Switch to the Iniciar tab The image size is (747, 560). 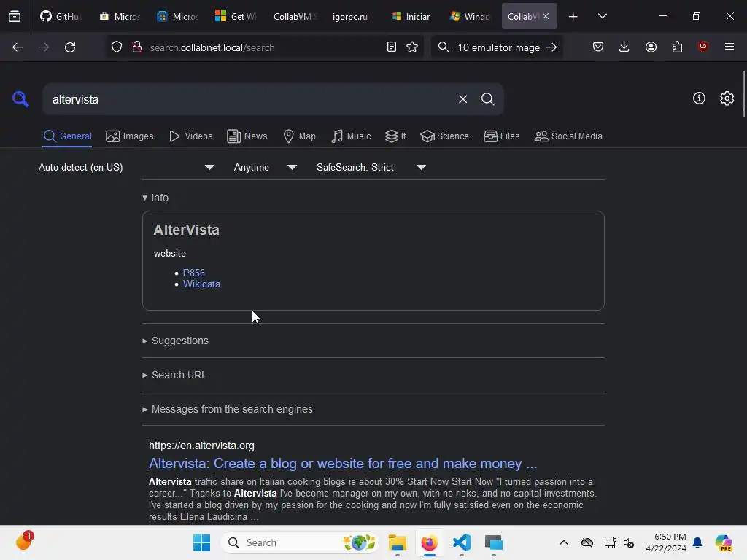click(411, 17)
